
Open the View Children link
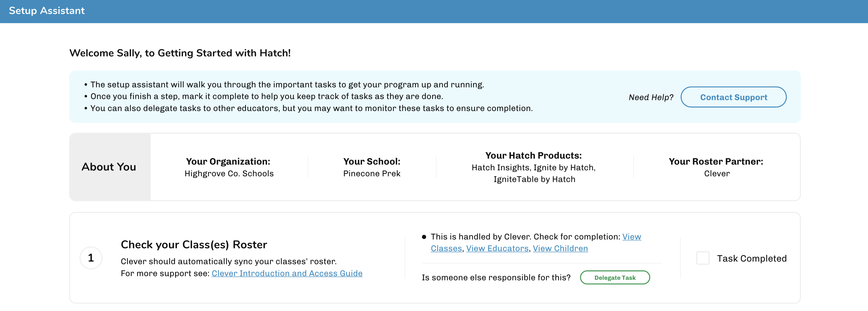(560, 249)
